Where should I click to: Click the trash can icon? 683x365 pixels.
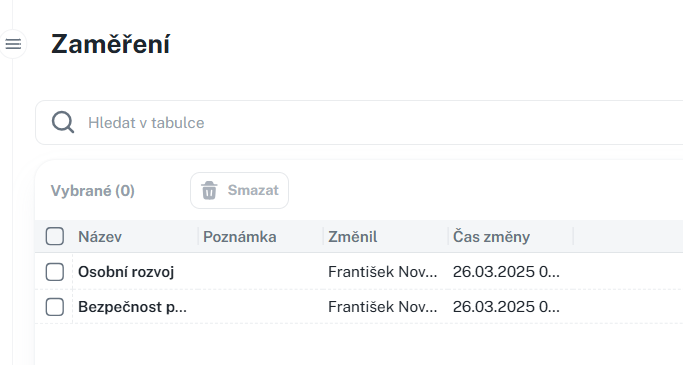click(x=209, y=190)
